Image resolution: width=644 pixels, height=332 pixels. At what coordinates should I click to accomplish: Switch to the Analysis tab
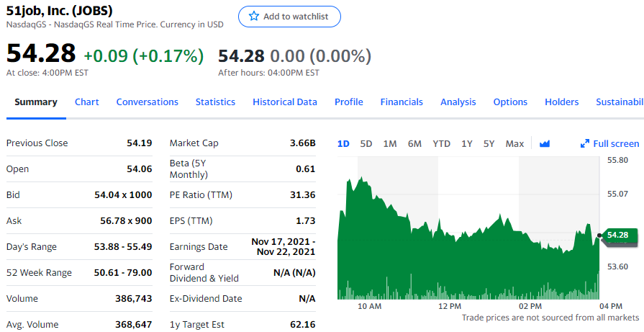tap(458, 102)
